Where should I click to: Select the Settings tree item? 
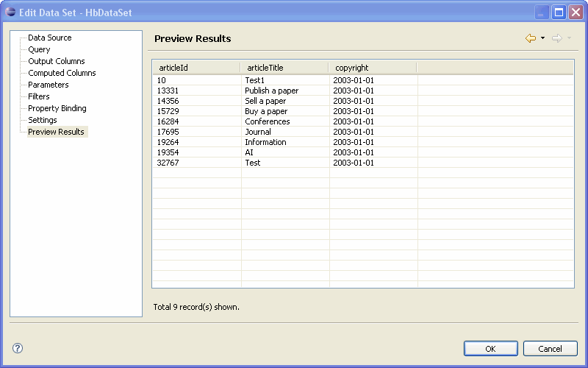pos(42,120)
